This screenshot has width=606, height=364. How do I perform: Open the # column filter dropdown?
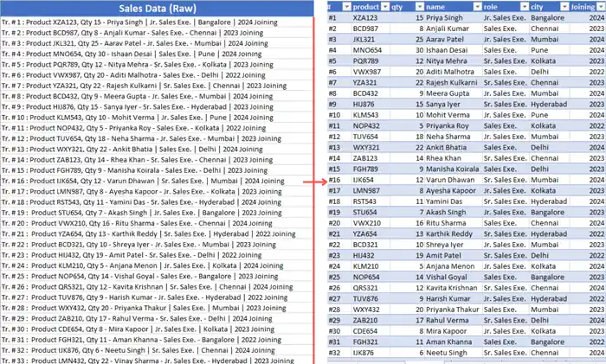pos(346,7)
